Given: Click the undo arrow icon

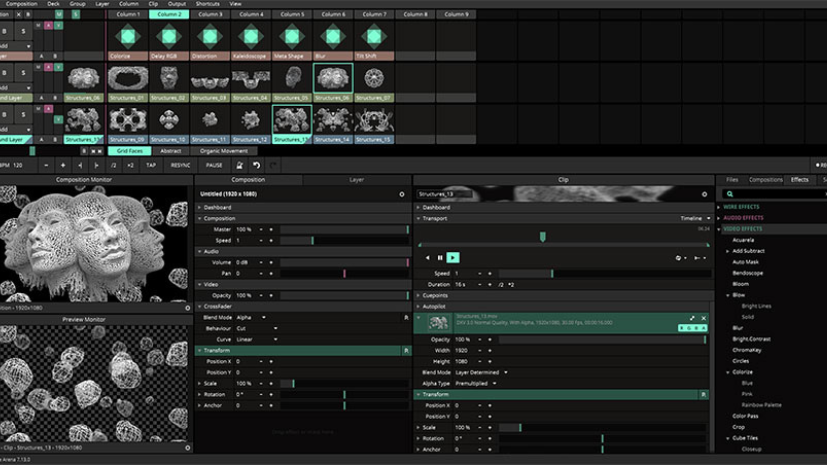Looking at the screenshot, I should 257,165.
